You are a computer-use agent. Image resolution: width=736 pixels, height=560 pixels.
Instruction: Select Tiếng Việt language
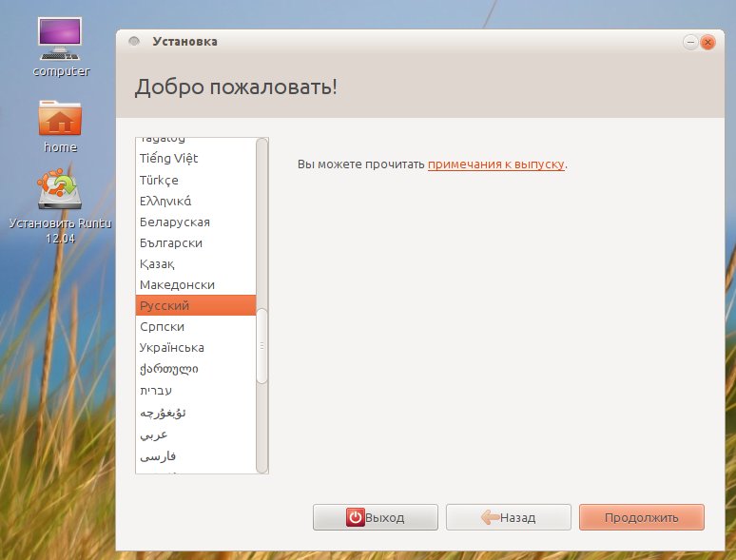coord(196,159)
